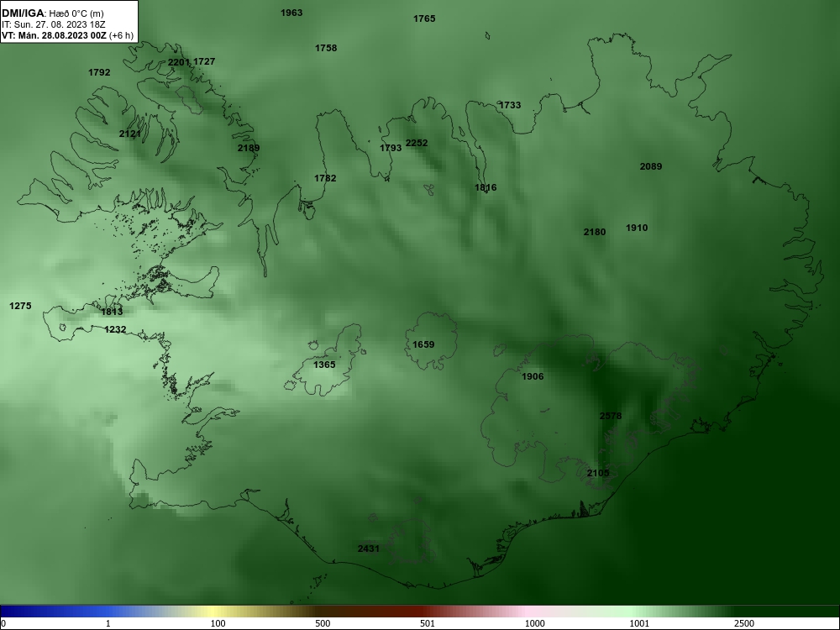
Task: Click the legend label 1001
Action: [x=639, y=623]
